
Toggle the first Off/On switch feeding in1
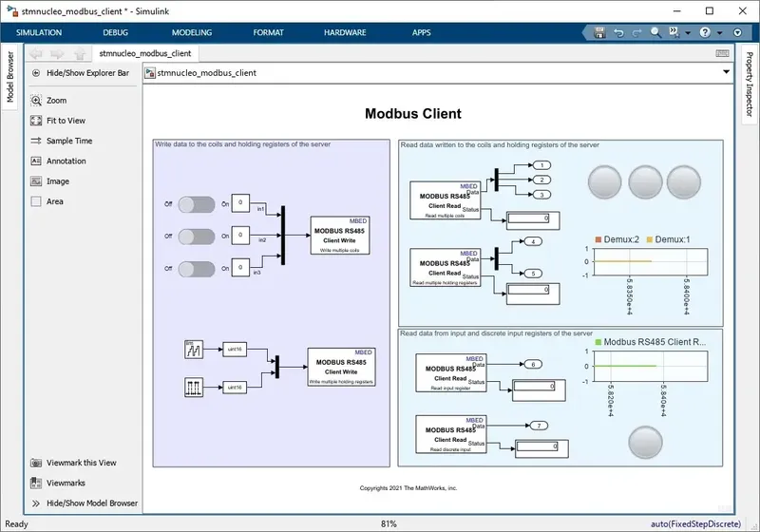tap(197, 204)
